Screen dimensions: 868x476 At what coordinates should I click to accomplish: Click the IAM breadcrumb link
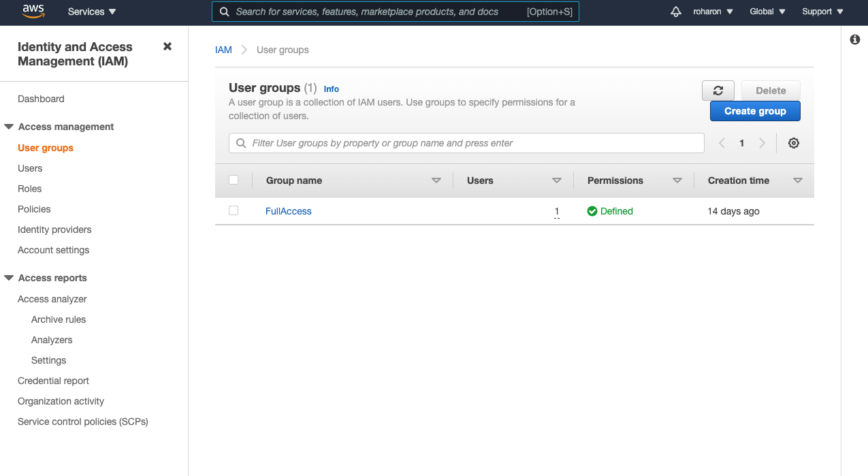(223, 50)
